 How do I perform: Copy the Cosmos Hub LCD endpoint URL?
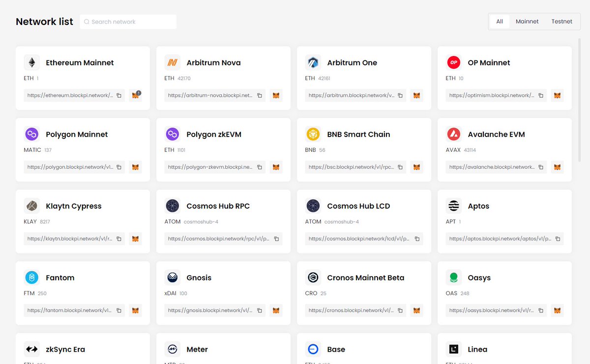pyautogui.click(x=417, y=239)
